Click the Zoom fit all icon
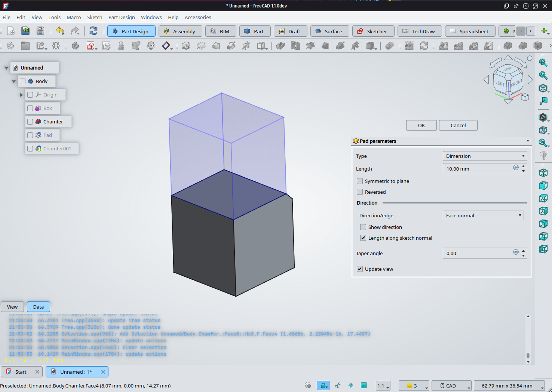 click(x=543, y=63)
